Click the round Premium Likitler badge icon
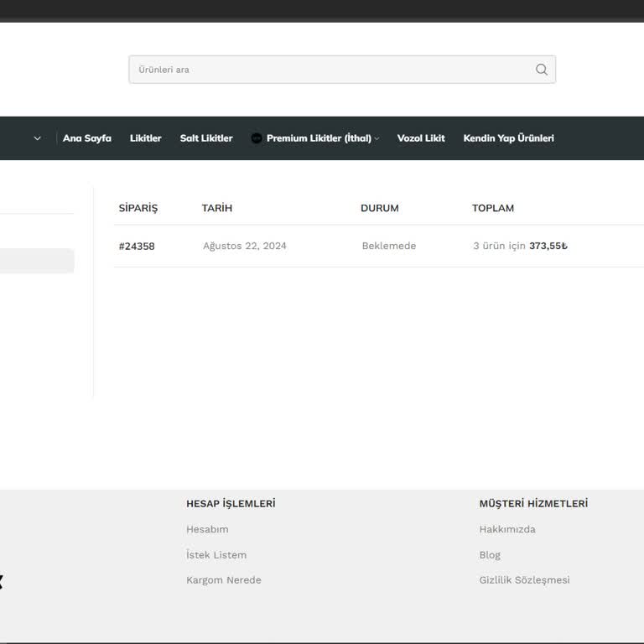Viewport: 644px width, 644px height. [x=257, y=138]
